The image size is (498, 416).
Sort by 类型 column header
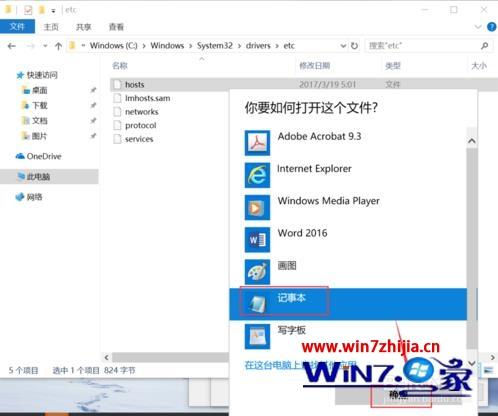pyautogui.click(x=393, y=66)
